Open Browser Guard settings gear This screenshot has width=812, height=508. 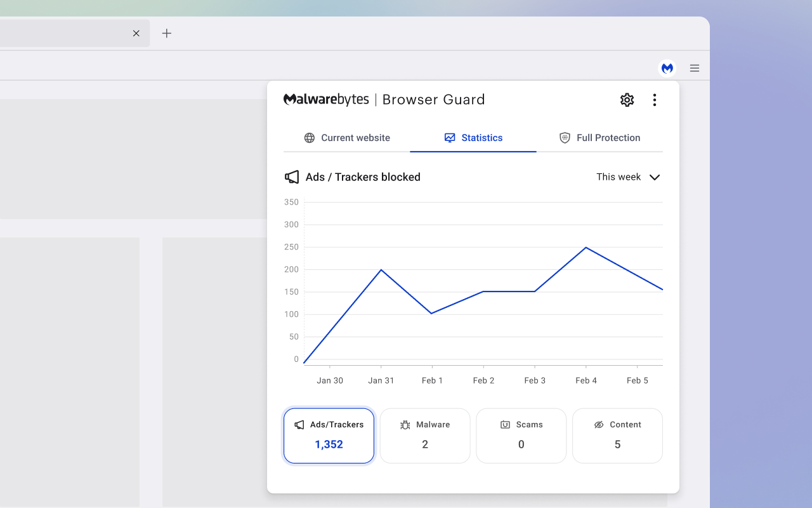point(627,100)
